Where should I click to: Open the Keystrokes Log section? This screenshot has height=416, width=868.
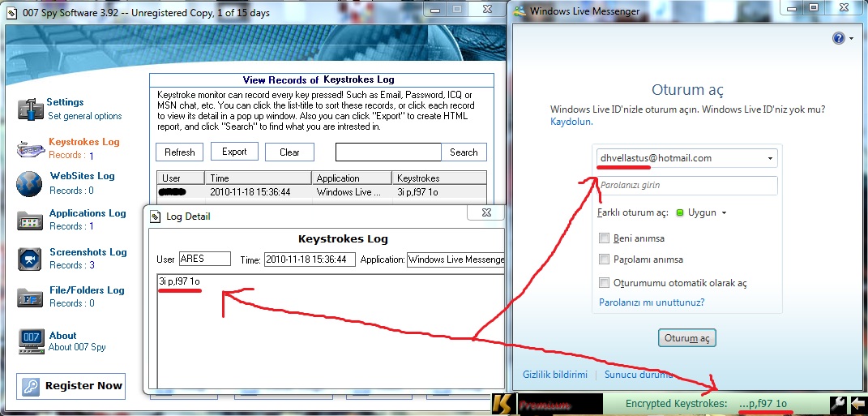pos(84,142)
